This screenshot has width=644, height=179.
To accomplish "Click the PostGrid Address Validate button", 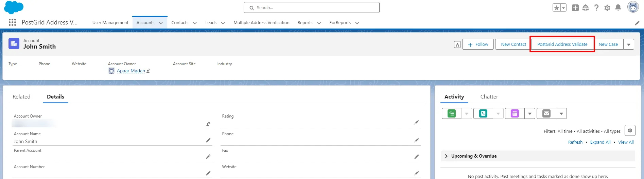I will tap(562, 44).
